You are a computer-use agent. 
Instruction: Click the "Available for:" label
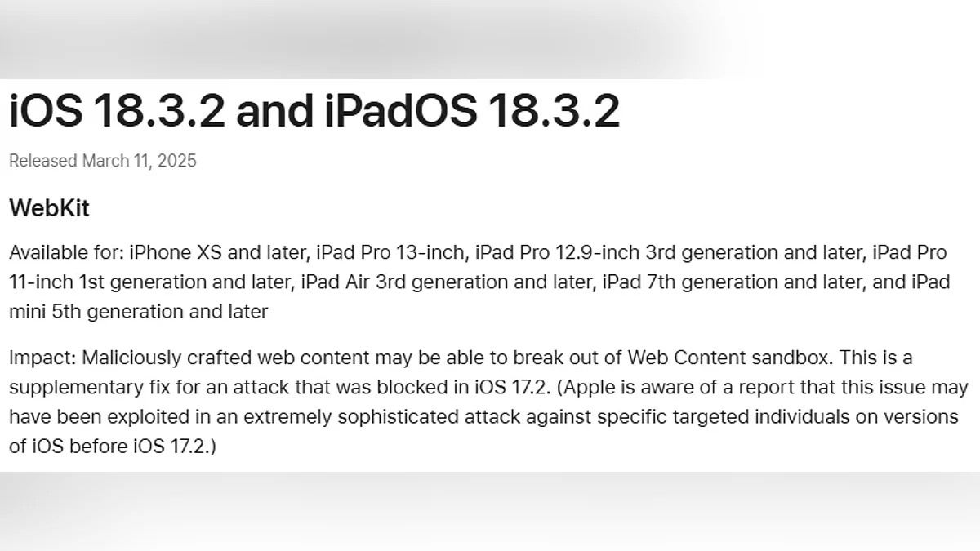point(66,252)
